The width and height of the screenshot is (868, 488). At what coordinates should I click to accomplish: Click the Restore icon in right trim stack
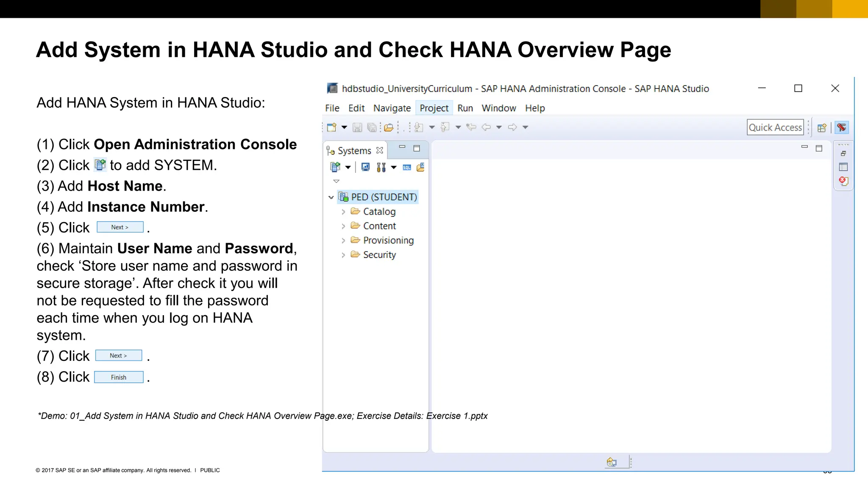(843, 153)
